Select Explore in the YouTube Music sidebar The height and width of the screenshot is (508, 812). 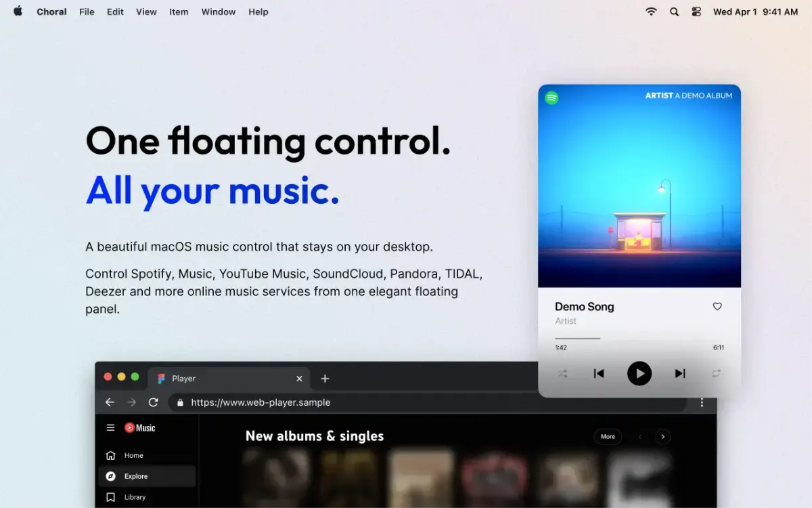click(147, 476)
